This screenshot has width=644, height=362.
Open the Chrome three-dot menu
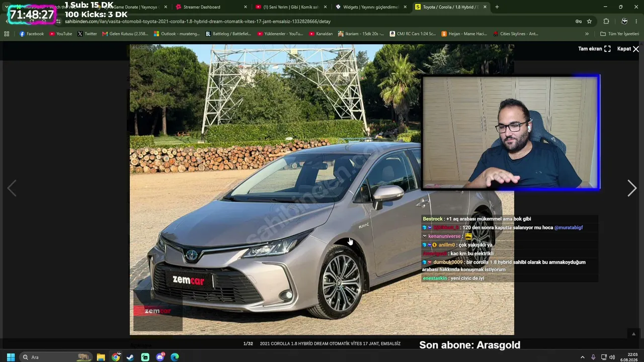[x=636, y=21]
